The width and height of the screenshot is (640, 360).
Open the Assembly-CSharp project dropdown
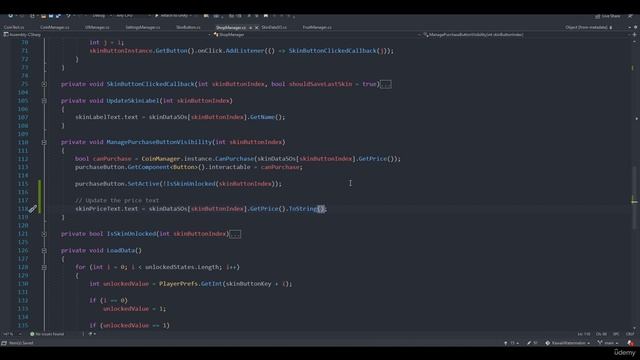[x=106, y=35]
